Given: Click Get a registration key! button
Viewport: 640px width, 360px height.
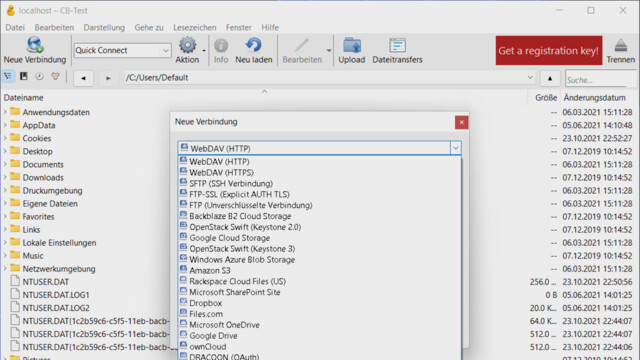Looking at the screenshot, I should [549, 51].
